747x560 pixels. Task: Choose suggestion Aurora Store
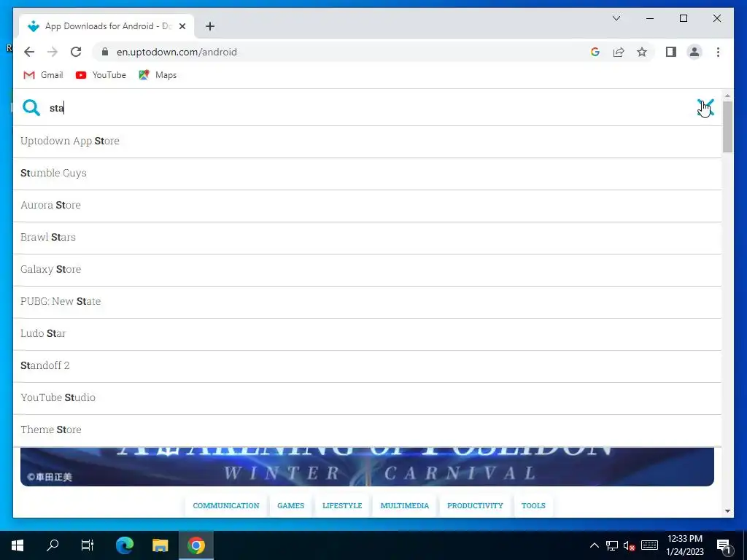click(367, 205)
